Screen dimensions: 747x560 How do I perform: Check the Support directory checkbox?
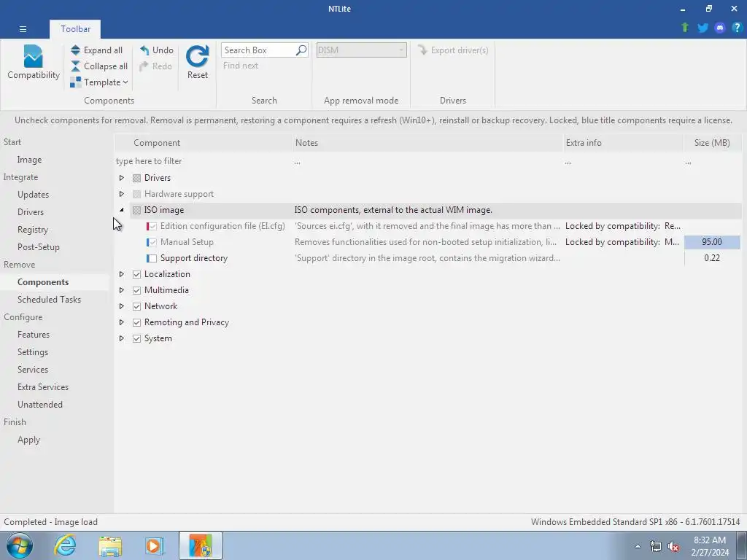coord(152,258)
